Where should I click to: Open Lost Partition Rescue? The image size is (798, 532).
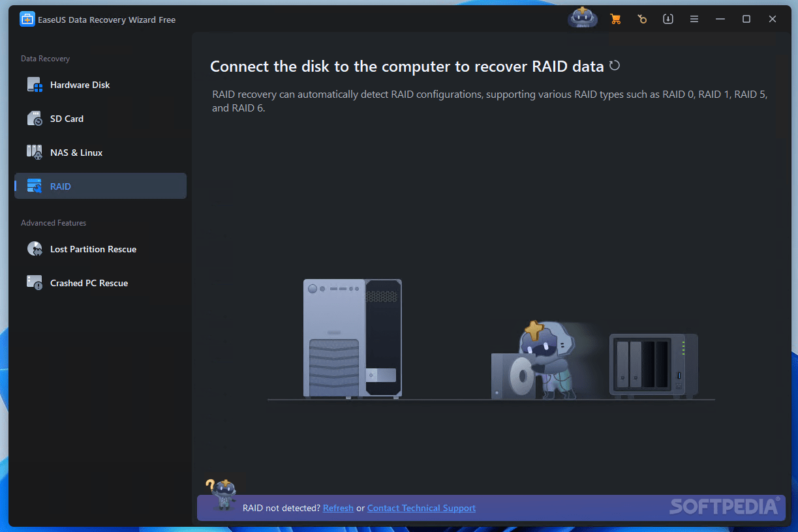coord(100,249)
